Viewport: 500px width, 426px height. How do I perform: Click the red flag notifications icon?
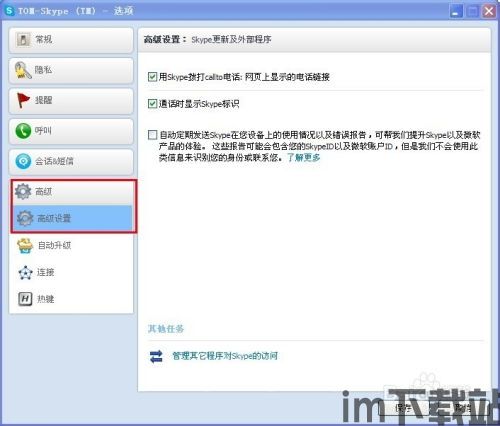(23, 100)
